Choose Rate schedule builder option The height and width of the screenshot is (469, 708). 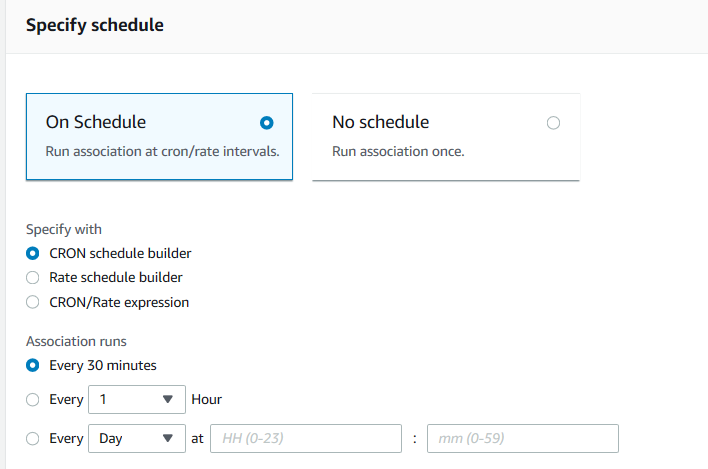click(33, 277)
